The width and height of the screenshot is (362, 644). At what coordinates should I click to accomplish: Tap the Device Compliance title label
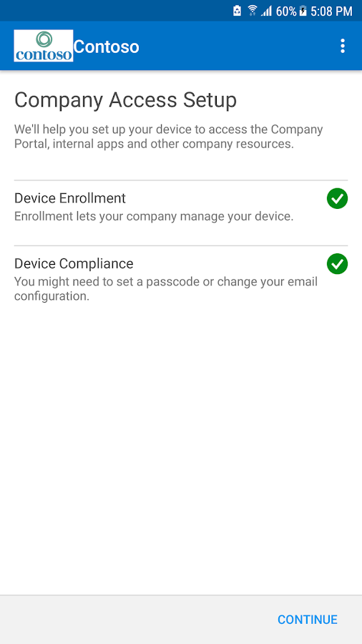click(74, 263)
